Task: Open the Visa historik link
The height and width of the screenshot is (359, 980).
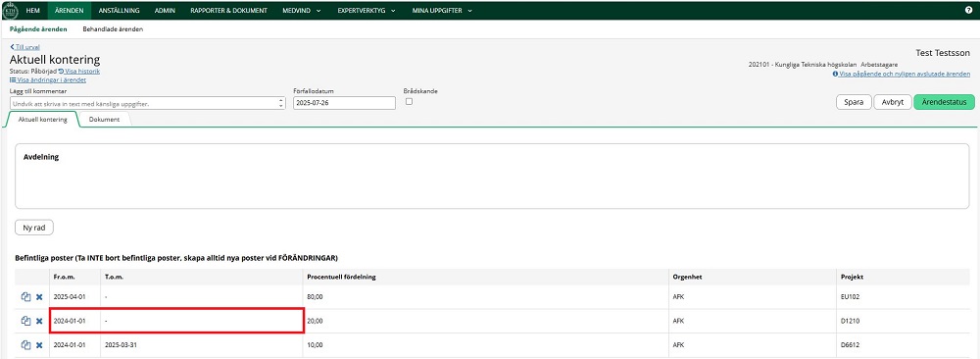Action: click(79, 72)
